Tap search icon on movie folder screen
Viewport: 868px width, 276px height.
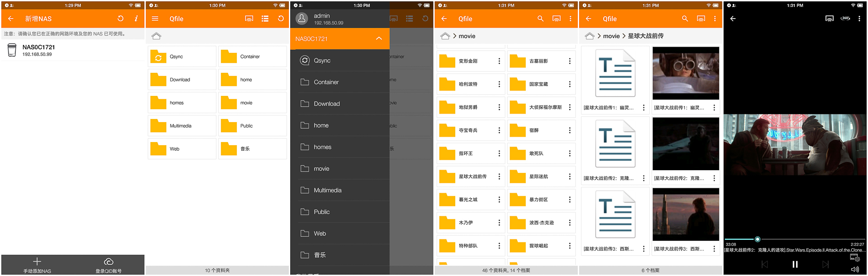[x=540, y=19]
